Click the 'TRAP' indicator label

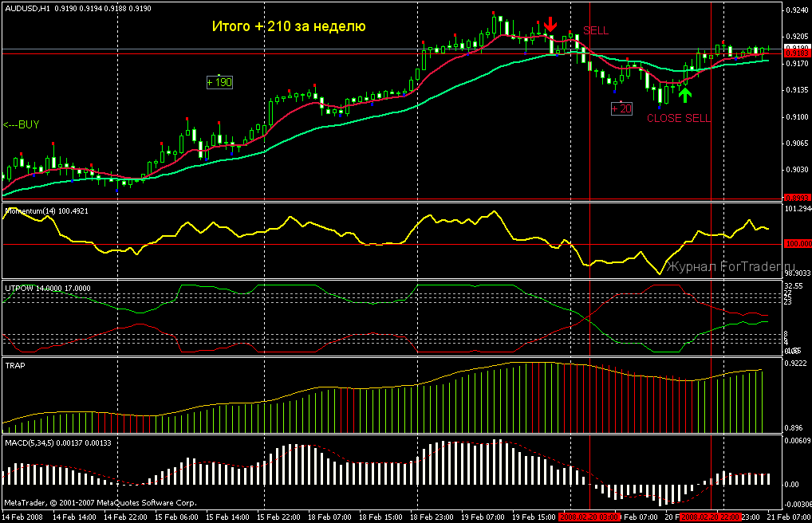[x=15, y=366]
